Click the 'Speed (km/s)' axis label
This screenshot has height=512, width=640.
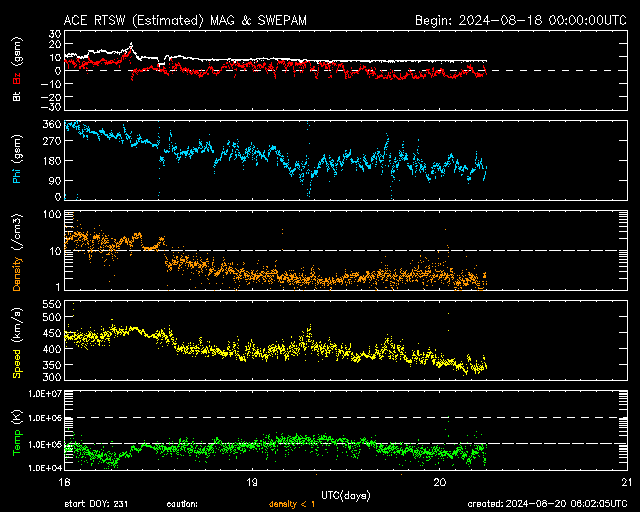pyautogui.click(x=17, y=343)
